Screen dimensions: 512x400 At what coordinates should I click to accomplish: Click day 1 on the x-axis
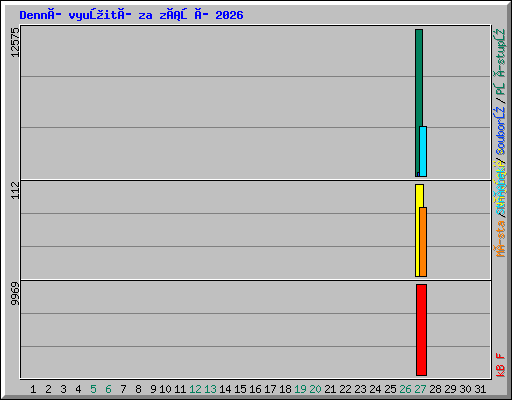pyautogui.click(x=33, y=389)
